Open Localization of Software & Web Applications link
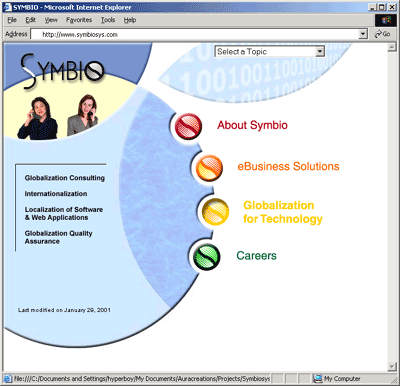Viewport: 400px width, 386px height. tap(64, 214)
